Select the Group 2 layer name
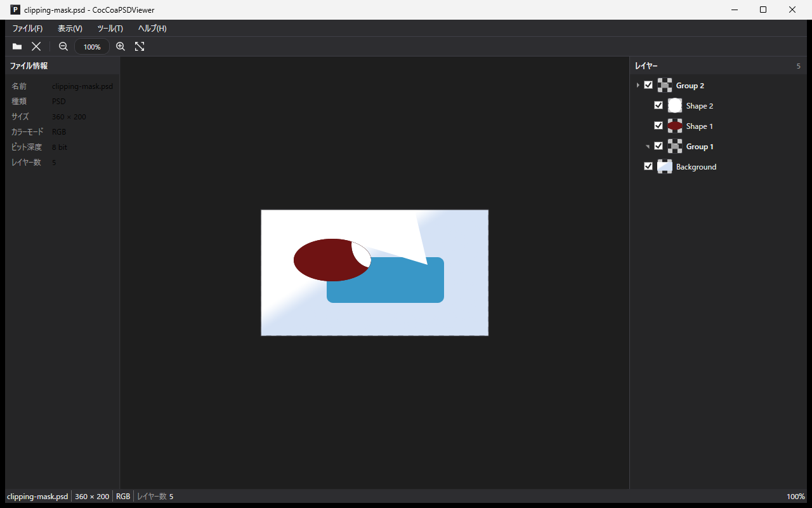This screenshot has width=812, height=508. pos(690,86)
